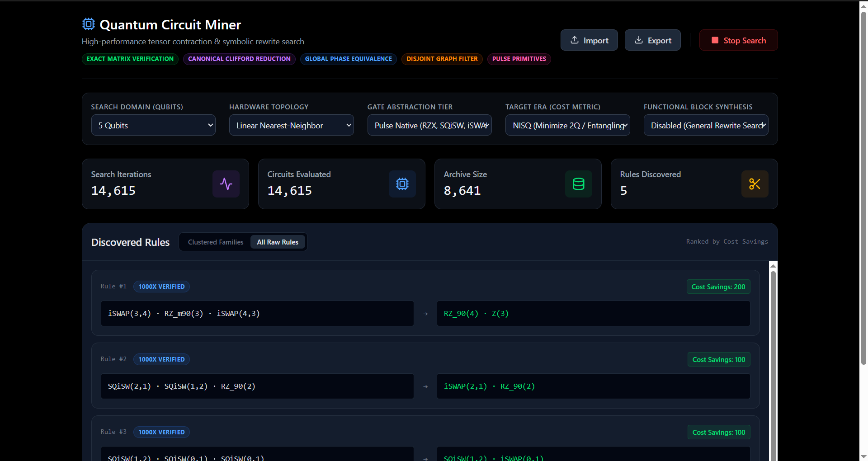Switch to Clustered Families tab
The width and height of the screenshot is (868, 461).
pyautogui.click(x=216, y=242)
